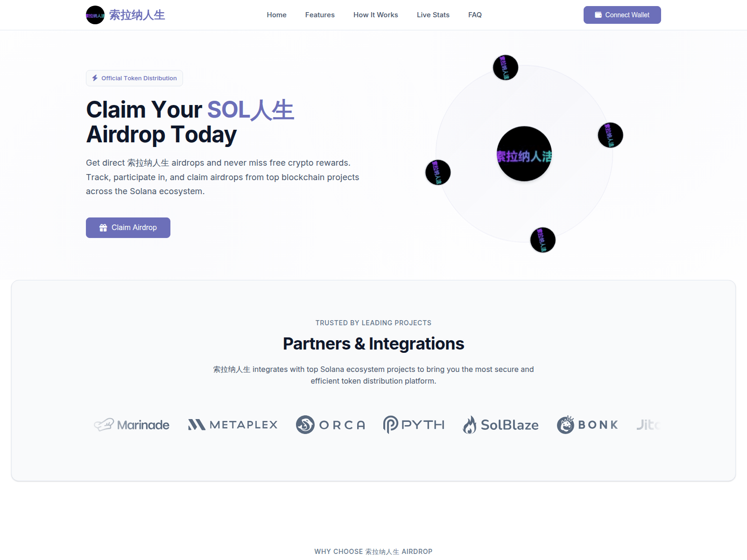Go to Features section
Image resolution: width=747 pixels, height=560 pixels.
[x=320, y=15]
